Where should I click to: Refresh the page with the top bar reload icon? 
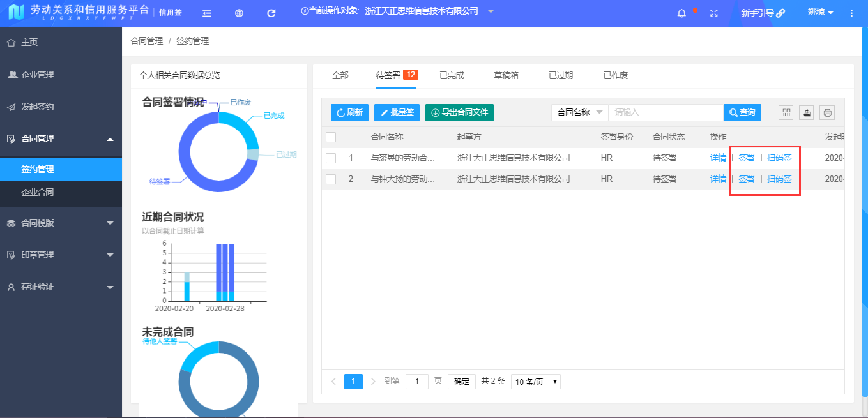[x=270, y=11]
